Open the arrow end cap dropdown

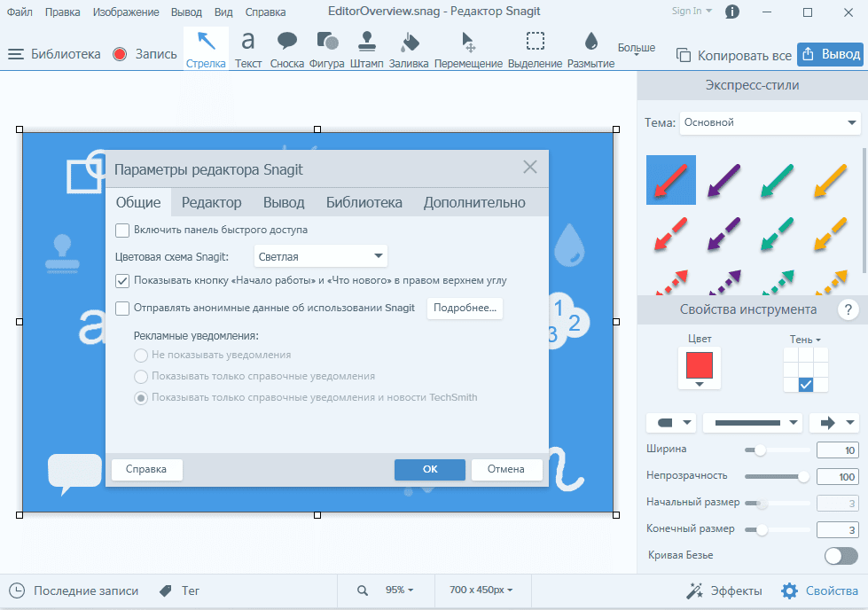pyautogui.click(x=834, y=423)
